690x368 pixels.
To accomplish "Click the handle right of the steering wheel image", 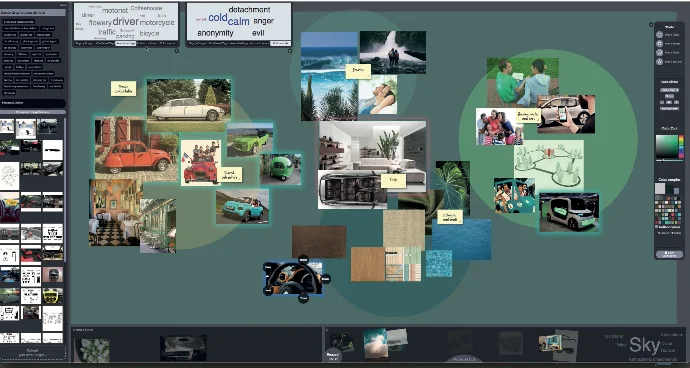I will pos(325,279).
